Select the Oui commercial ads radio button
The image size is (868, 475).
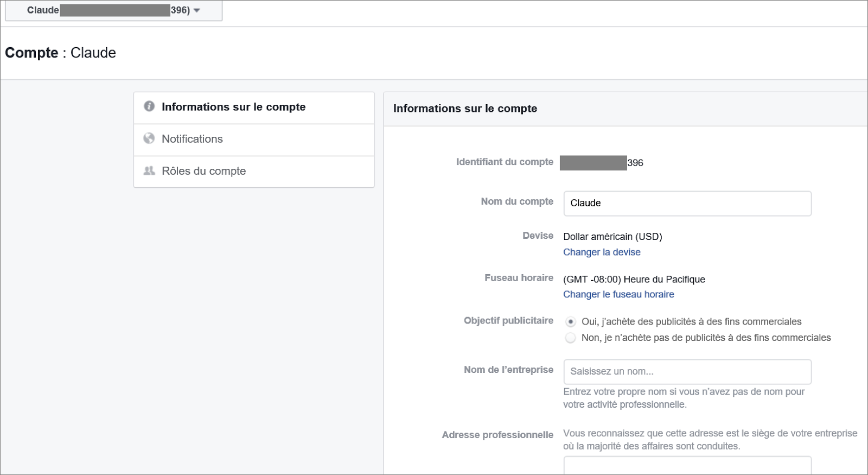(570, 322)
